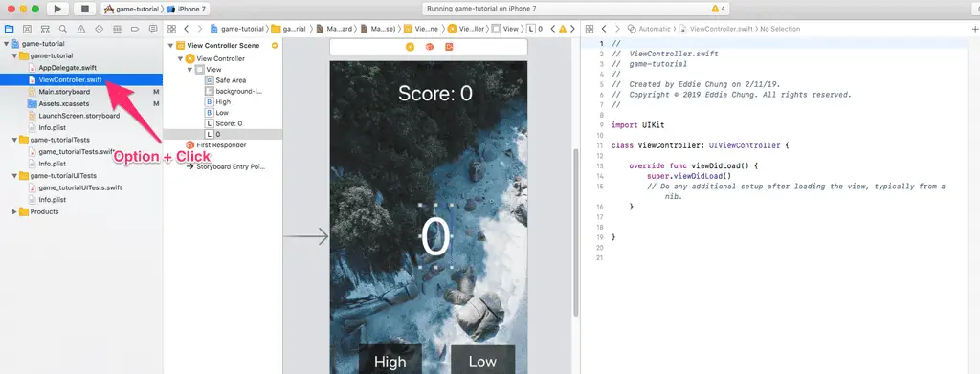Open the Test navigator diamond icon
Viewport: 980px width, 374px height.
99,29
